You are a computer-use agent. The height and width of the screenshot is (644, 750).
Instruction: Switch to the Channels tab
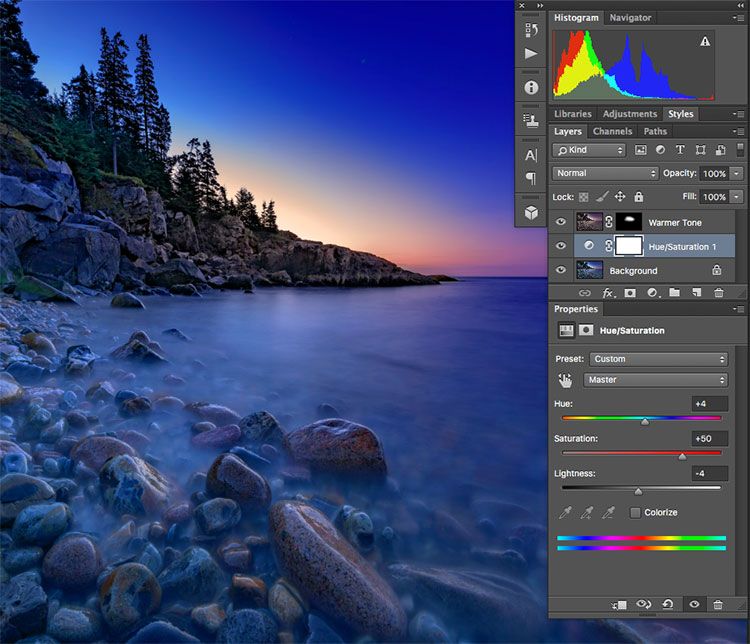pyautogui.click(x=612, y=131)
